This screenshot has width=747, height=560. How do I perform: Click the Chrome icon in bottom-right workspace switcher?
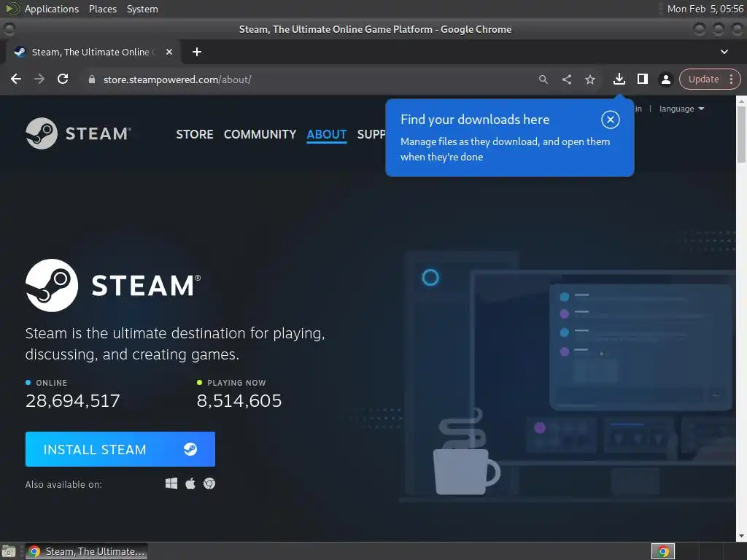[663, 551]
